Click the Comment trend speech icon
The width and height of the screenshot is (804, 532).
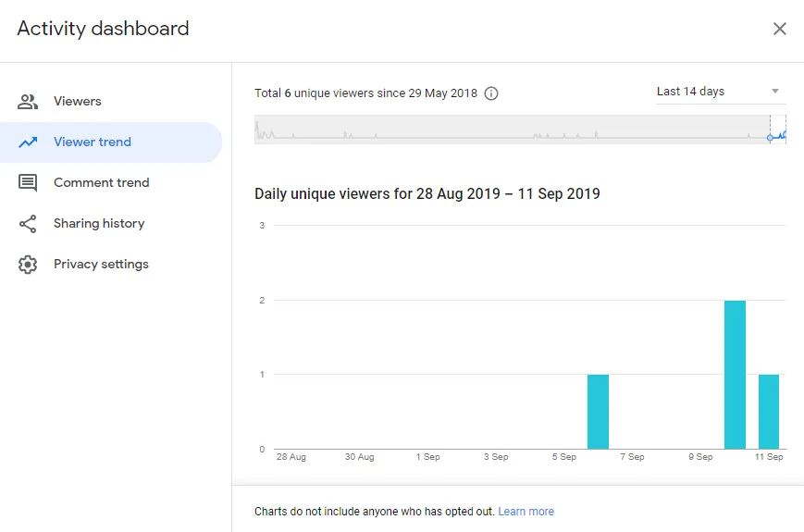pyautogui.click(x=28, y=183)
